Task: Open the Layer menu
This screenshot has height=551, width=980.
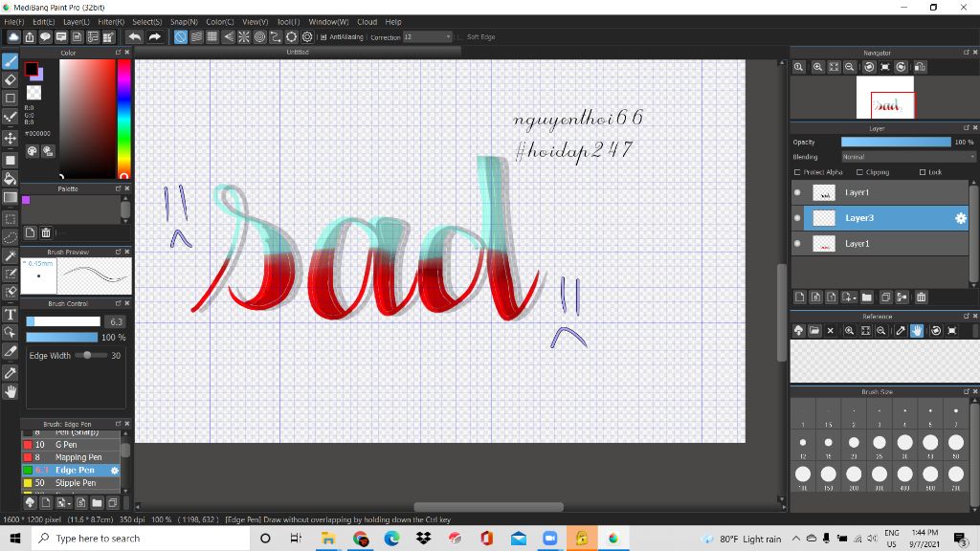Action: coord(77,22)
